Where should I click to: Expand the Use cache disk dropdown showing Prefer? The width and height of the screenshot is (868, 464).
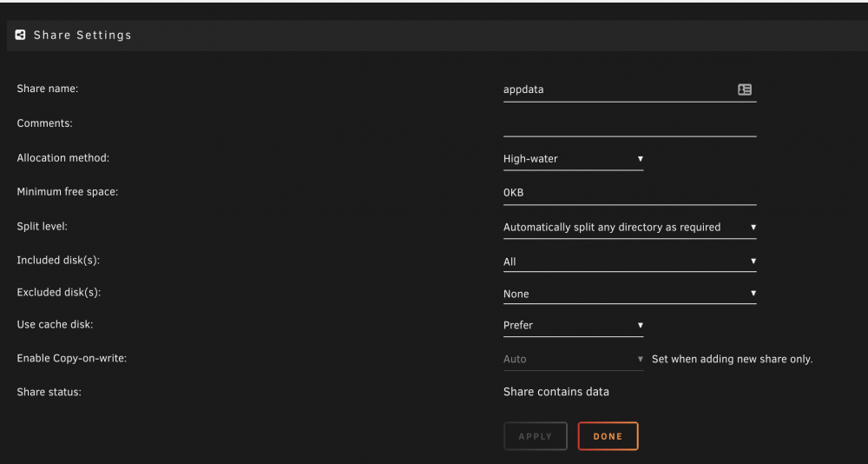click(x=573, y=326)
